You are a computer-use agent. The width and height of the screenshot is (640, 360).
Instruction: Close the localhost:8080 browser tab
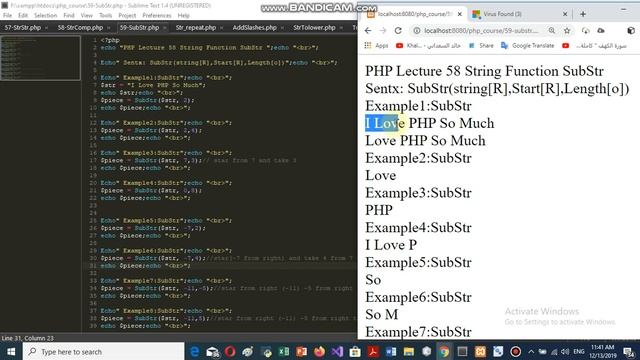point(460,14)
